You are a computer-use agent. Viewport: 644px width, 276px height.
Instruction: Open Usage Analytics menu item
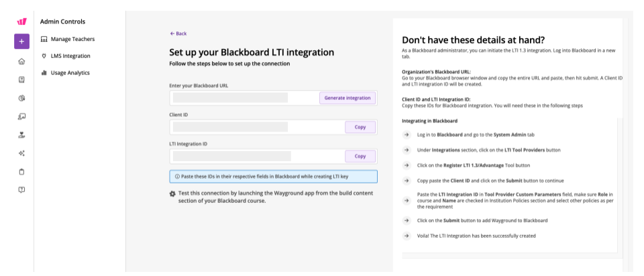point(70,73)
